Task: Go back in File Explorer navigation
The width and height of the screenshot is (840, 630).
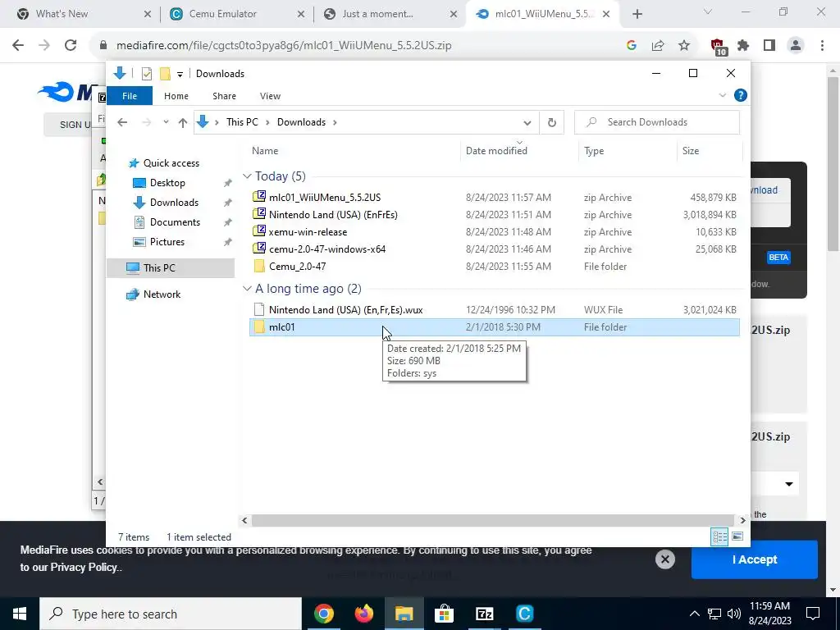Action: [122, 122]
